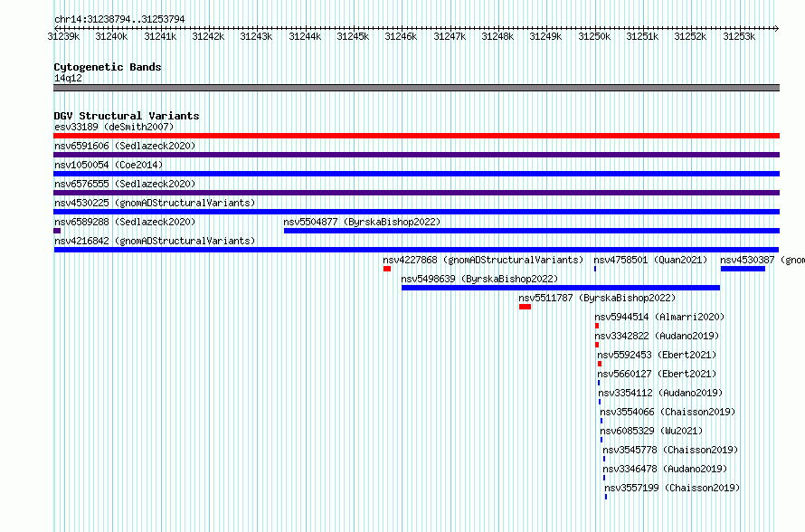Screen dimensions: 805x532
Task: Click the red nsv5511787 variant bar
Action: pyautogui.click(x=525, y=307)
